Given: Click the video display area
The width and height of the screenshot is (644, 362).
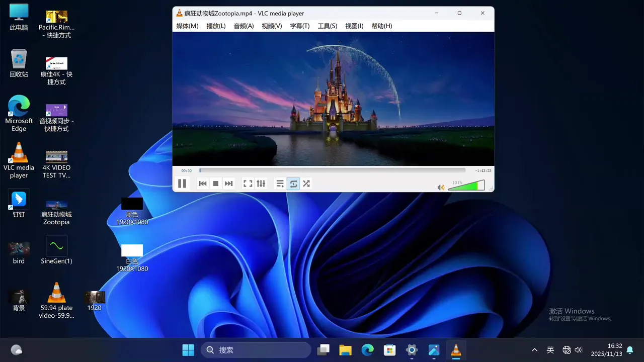Looking at the screenshot, I should (x=333, y=99).
